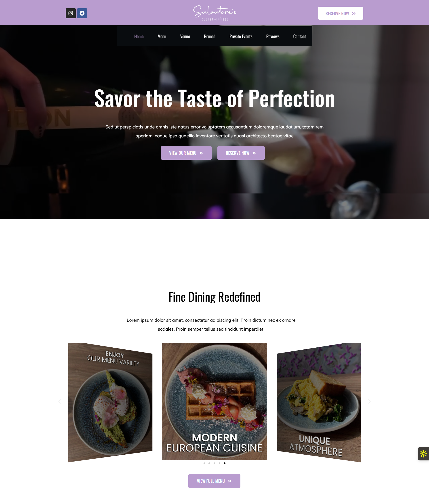Select the first carousel pagination dot
Screen dimensions: 429x504
204,463
